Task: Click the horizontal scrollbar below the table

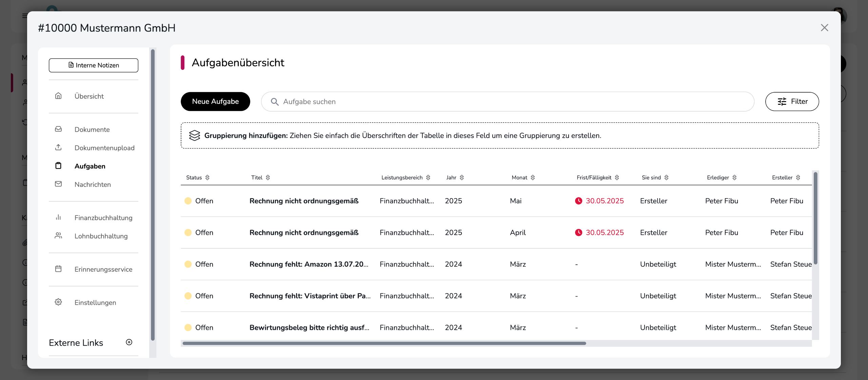Action: coord(384,343)
